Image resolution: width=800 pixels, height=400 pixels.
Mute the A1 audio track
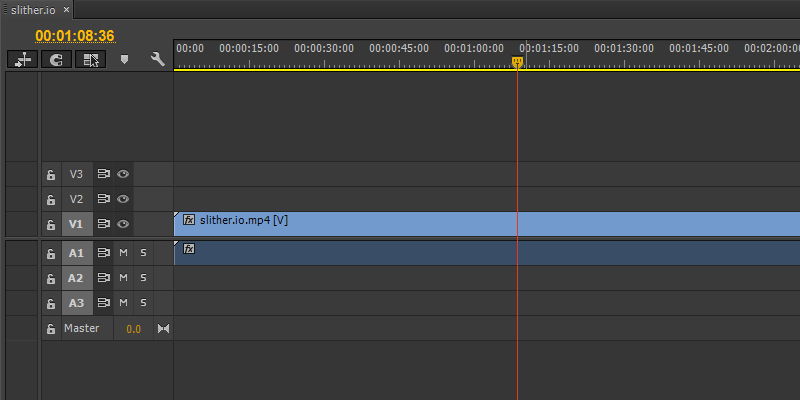coord(123,253)
